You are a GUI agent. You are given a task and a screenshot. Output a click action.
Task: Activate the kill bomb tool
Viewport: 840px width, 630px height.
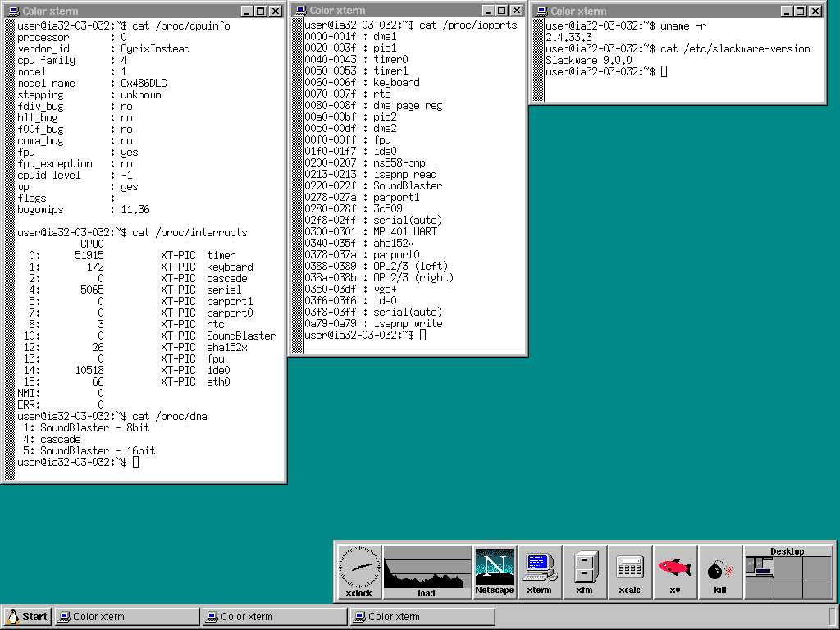point(719,572)
